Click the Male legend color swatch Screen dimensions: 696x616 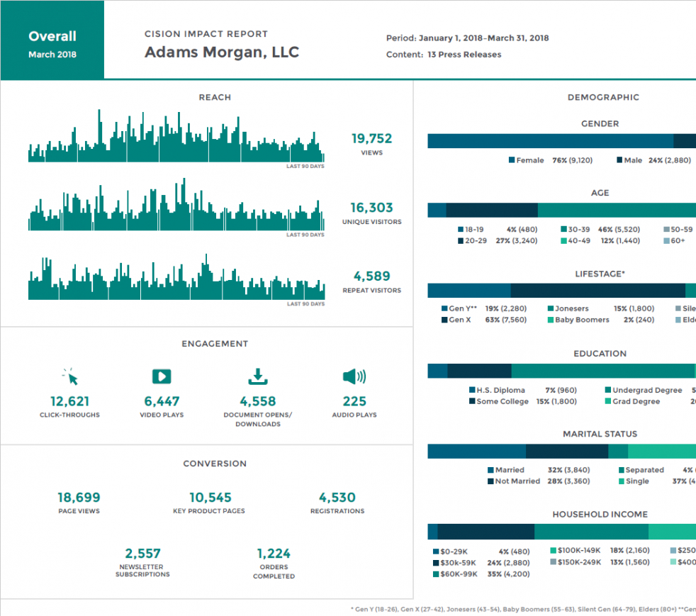point(619,159)
